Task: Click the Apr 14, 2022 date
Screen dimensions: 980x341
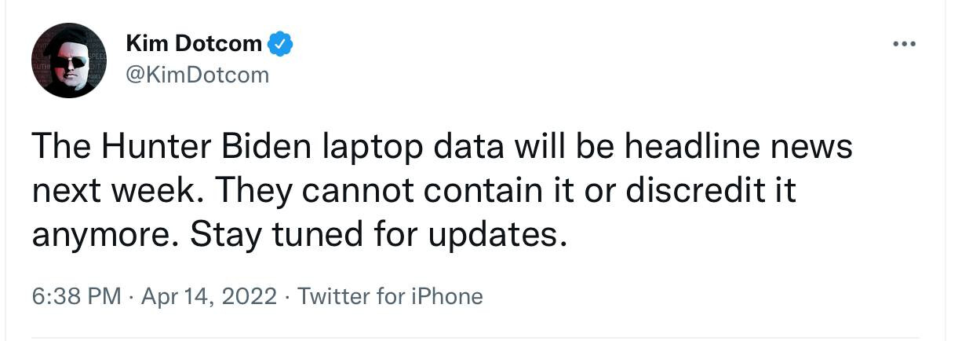Action: tap(209, 296)
